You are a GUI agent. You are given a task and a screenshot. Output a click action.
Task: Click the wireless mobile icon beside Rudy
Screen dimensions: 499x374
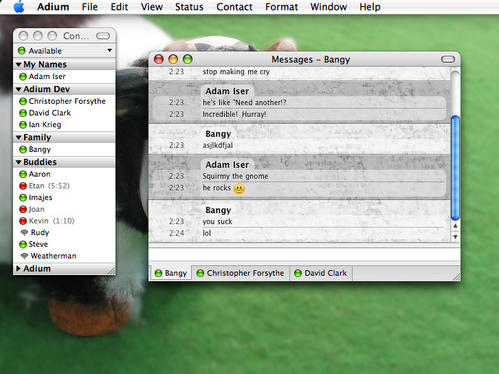pyautogui.click(x=24, y=232)
